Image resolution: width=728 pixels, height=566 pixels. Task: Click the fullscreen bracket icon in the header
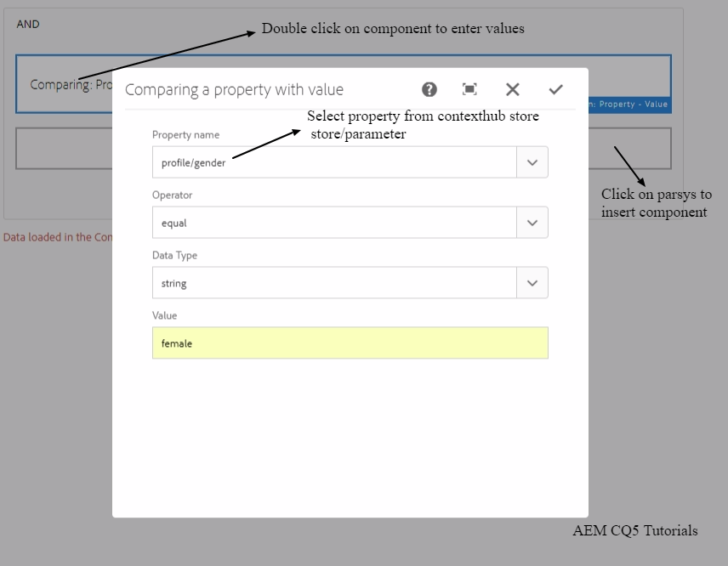[x=469, y=89]
